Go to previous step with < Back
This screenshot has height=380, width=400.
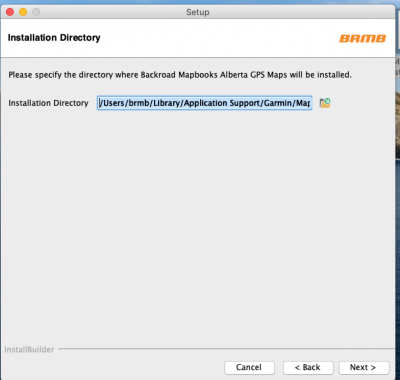(x=308, y=367)
